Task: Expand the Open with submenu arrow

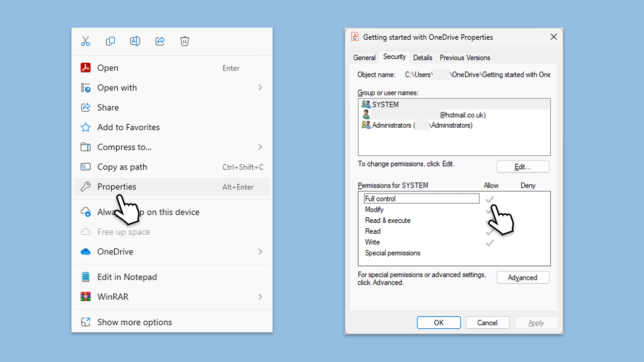Action: click(260, 87)
